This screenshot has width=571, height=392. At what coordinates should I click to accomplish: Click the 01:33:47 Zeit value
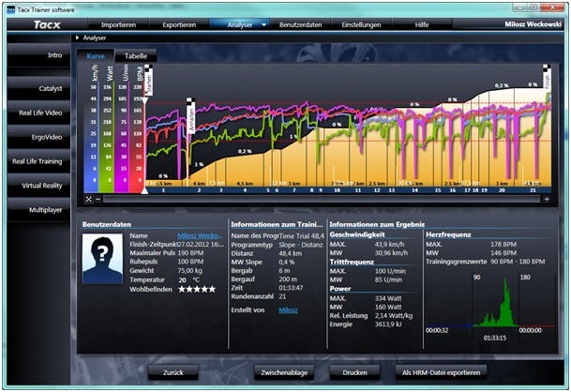click(293, 288)
